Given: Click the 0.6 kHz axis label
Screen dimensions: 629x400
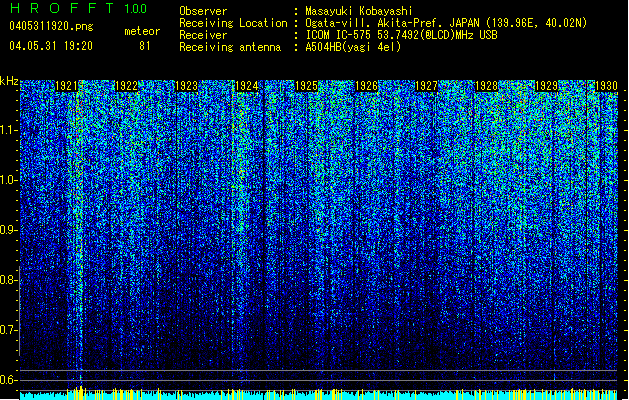Looking at the screenshot, I should (8, 380).
